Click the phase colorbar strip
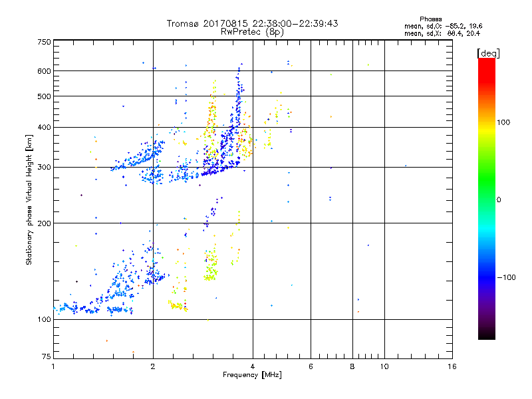532x399 pixels. (x=487, y=199)
